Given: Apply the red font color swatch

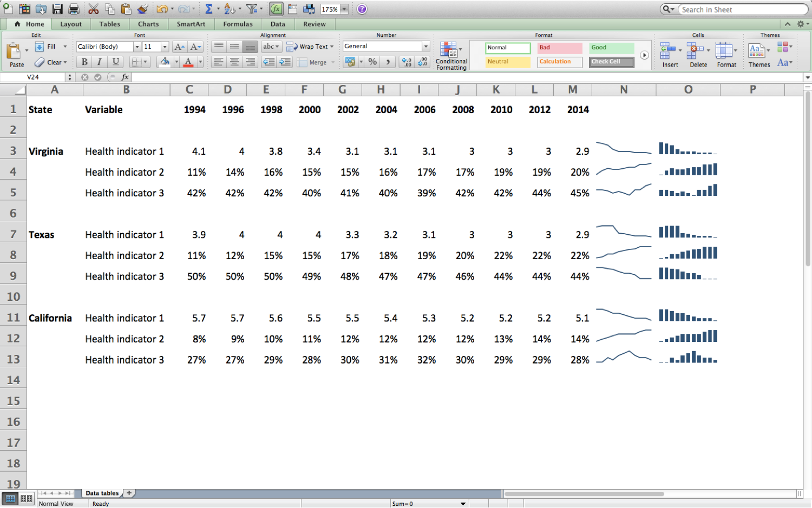Looking at the screenshot, I should (188, 62).
